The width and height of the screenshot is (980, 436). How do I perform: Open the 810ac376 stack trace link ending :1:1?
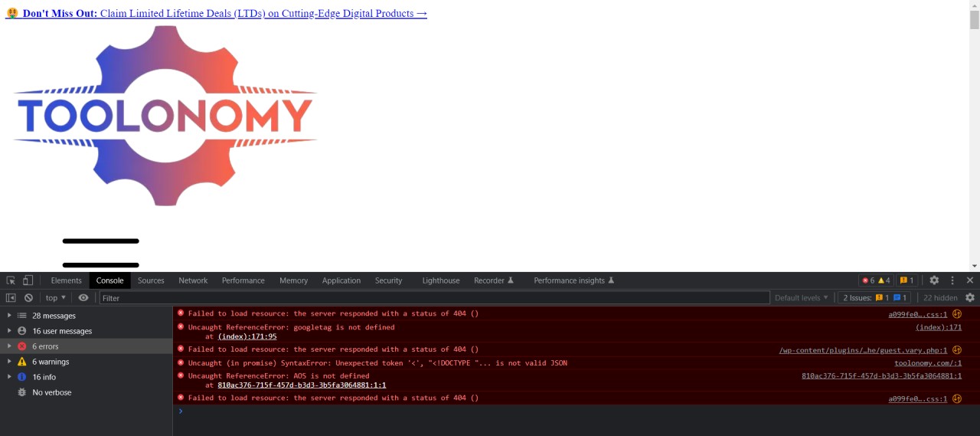pos(302,385)
